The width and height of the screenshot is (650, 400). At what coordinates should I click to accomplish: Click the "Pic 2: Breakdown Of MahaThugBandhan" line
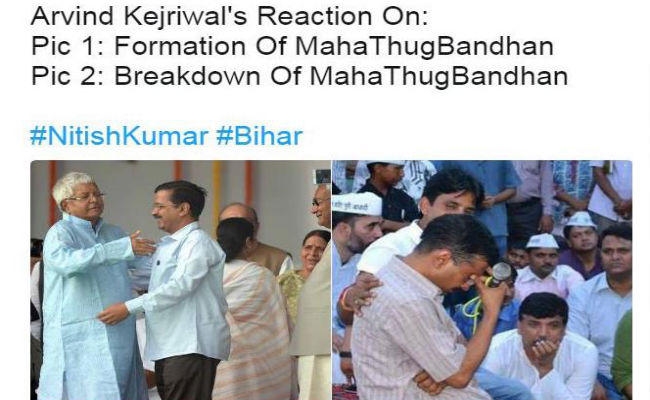299,76
